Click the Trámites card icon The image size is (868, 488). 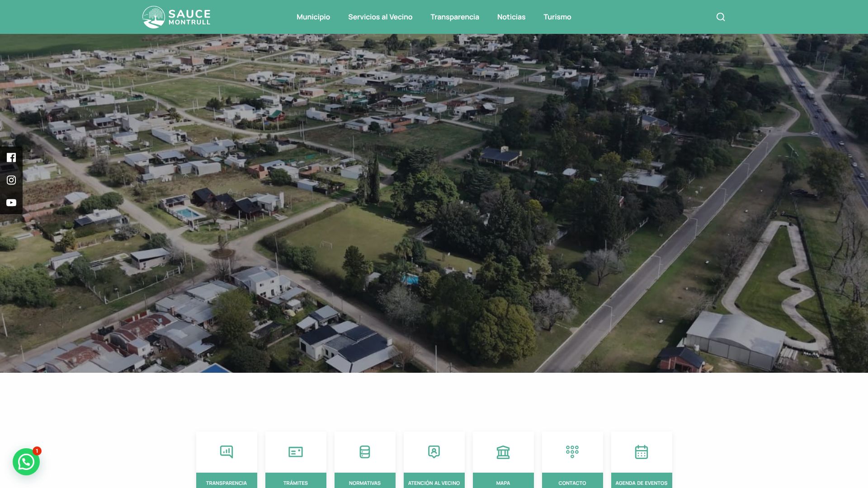click(296, 452)
